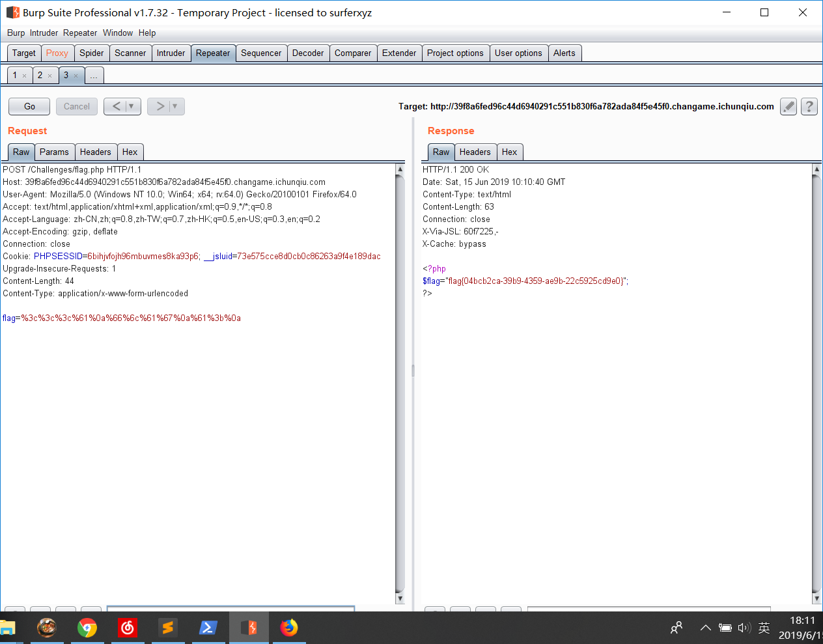Close Repeater tab 2 with its x
The width and height of the screenshot is (823, 644).
tap(49, 76)
